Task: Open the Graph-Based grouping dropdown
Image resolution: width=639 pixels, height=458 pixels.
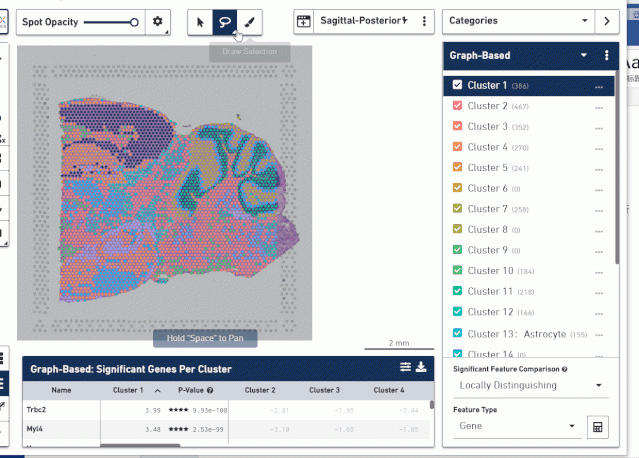Action: tap(584, 56)
